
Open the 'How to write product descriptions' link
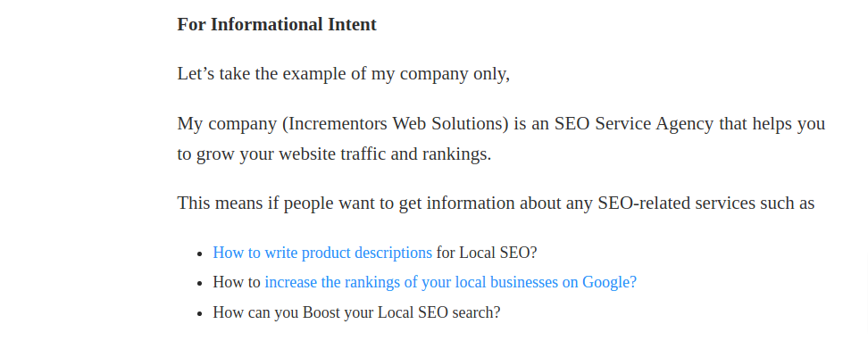[322, 253]
